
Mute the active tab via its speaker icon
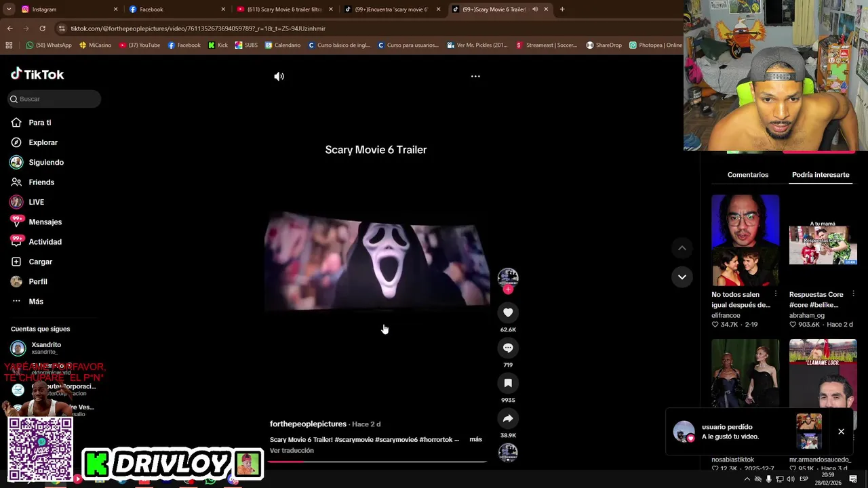point(534,9)
